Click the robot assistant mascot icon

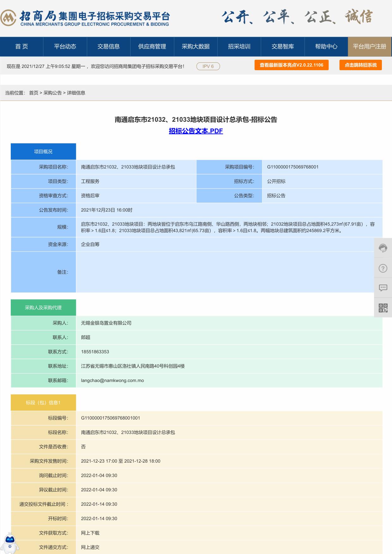[x=9, y=543]
